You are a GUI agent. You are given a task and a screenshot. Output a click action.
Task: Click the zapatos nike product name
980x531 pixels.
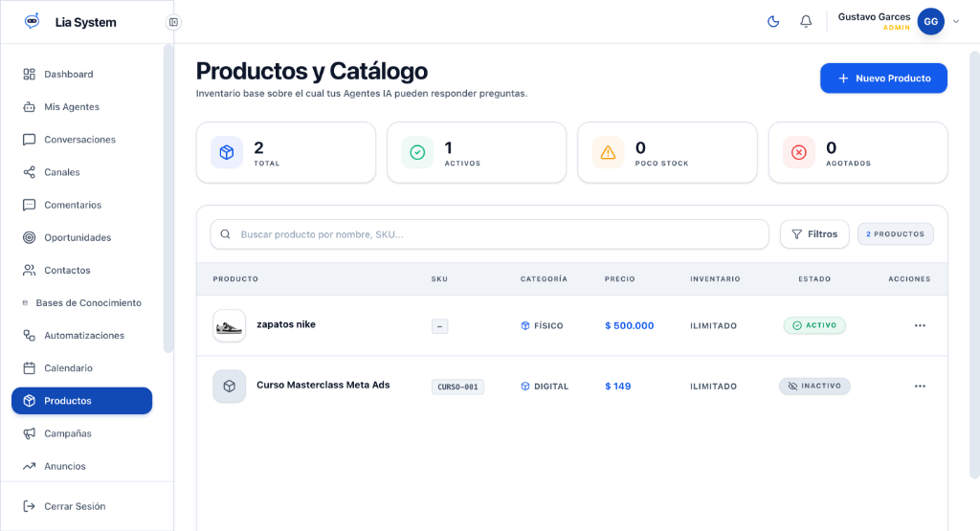(286, 324)
